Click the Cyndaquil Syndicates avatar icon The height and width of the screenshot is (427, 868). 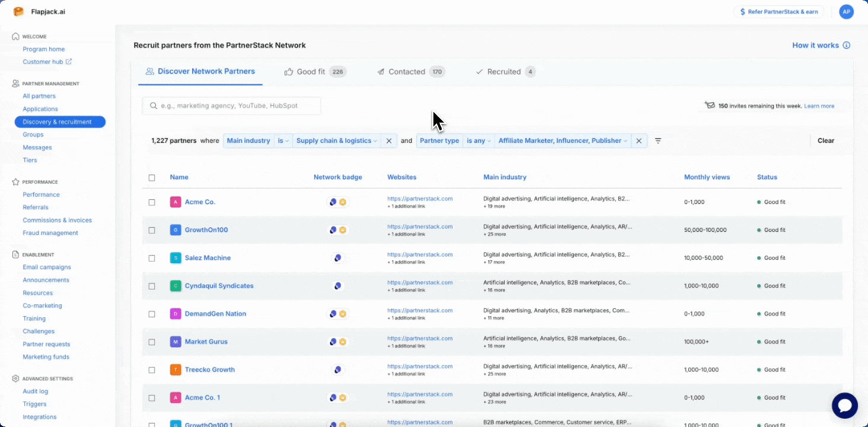point(175,286)
